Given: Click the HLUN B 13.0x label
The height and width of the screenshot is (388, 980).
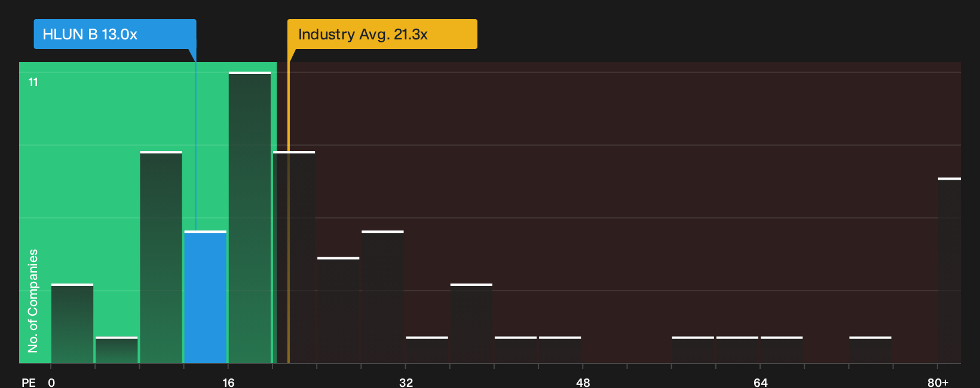Looking at the screenshot, I should click(115, 34).
